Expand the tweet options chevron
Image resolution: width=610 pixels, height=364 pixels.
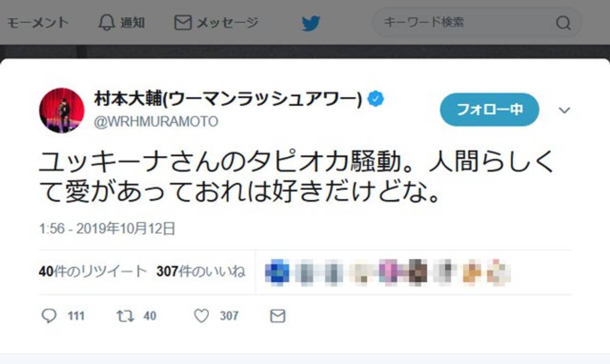point(565,110)
